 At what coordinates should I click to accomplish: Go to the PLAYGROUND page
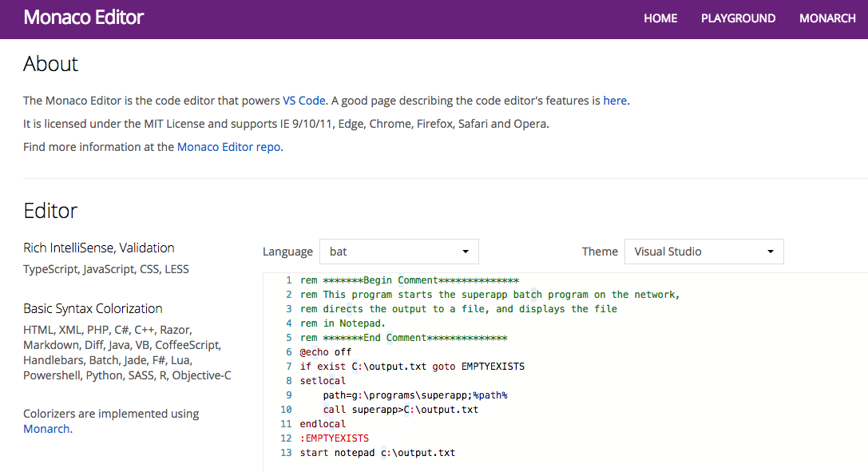click(738, 18)
